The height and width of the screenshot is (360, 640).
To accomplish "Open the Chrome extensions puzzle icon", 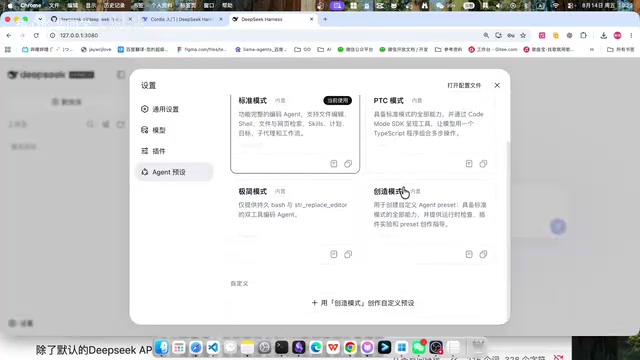I will [x=583, y=36].
